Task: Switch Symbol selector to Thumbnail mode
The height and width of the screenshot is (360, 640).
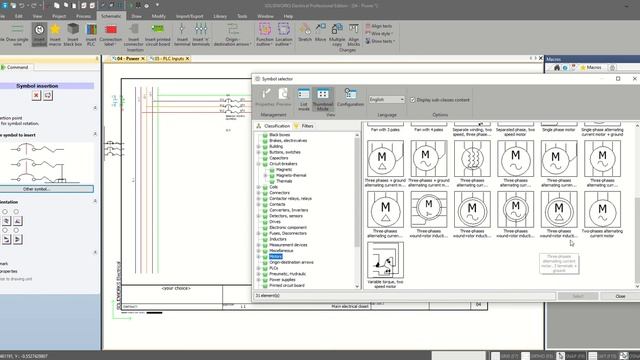Action: coord(323,99)
